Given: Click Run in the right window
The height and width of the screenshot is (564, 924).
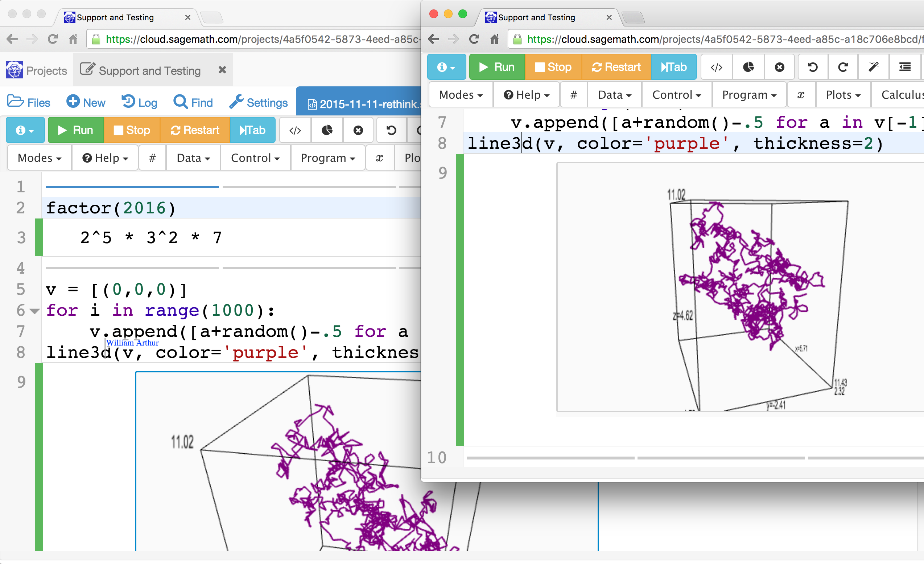Looking at the screenshot, I should point(497,67).
